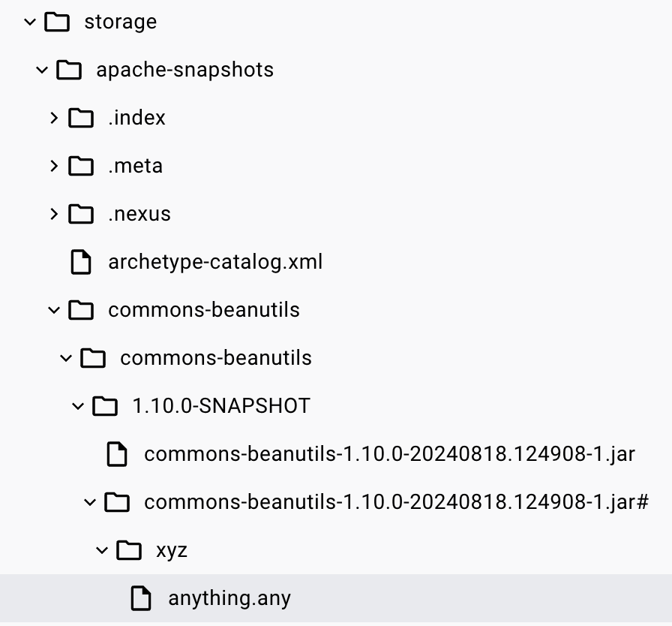Collapse the xyz folder

coord(102,550)
